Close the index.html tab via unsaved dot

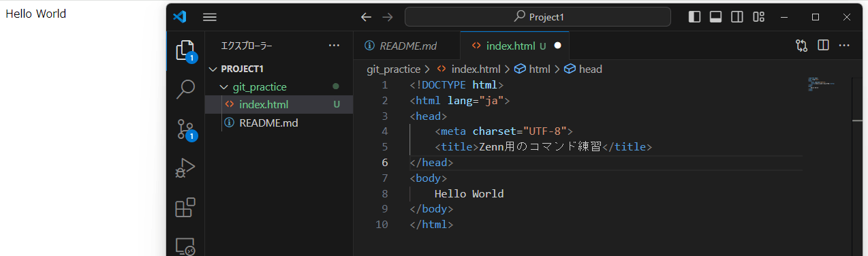coord(557,46)
